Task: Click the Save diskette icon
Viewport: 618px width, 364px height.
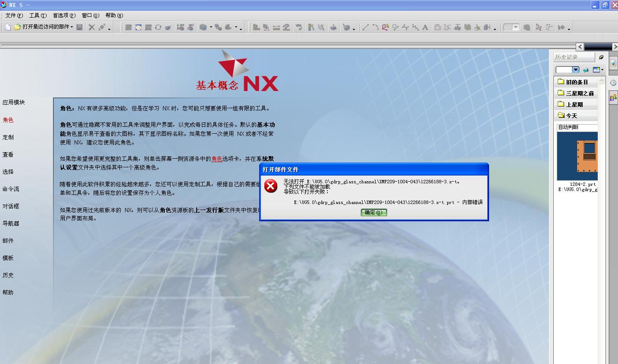Action: [79, 27]
